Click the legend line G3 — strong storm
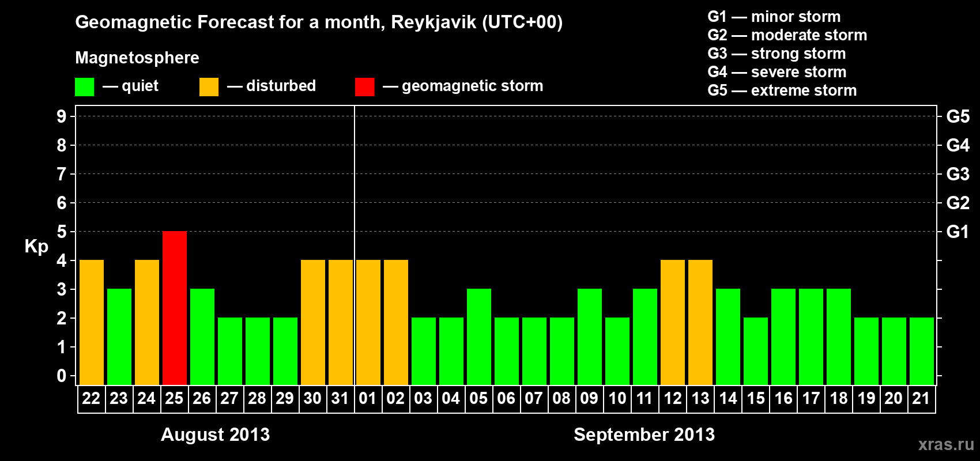Image resolution: width=980 pixels, height=461 pixels. pyautogui.click(x=777, y=54)
